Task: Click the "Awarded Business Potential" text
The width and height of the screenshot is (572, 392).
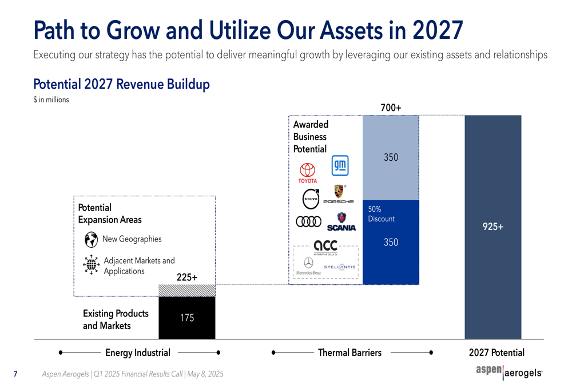Action: pyautogui.click(x=311, y=137)
